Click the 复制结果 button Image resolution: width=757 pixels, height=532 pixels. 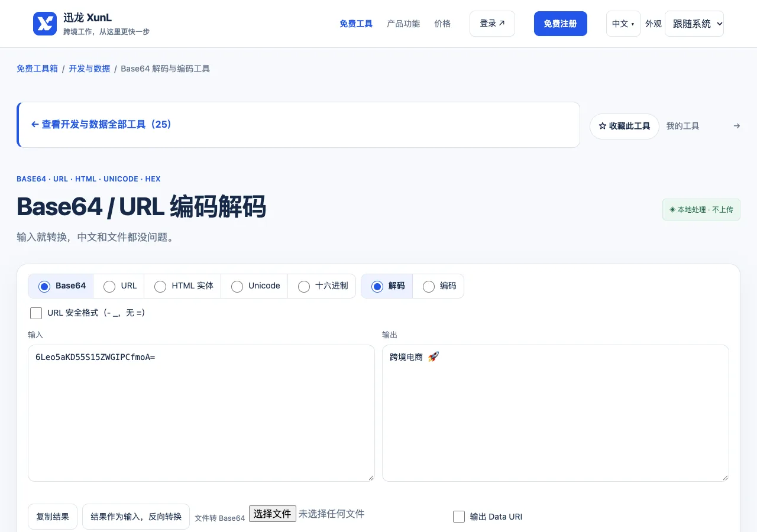click(x=53, y=517)
